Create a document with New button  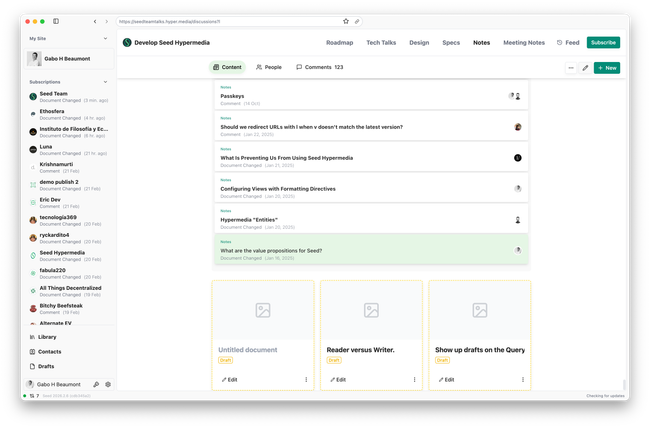pyautogui.click(x=606, y=68)
